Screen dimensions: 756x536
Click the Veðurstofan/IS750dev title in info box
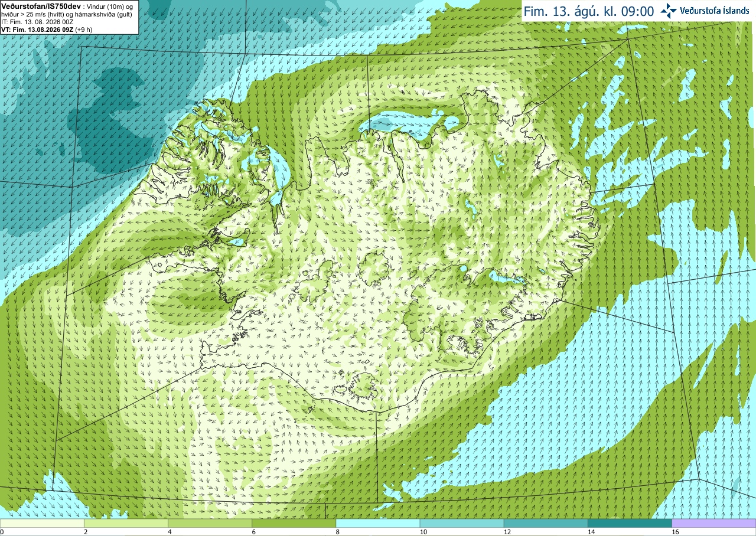(41, 5)
